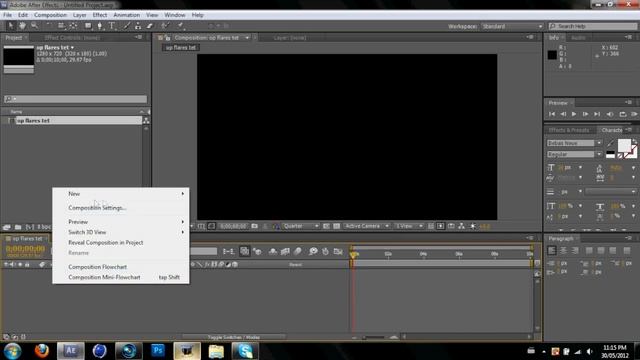Image resolution: width=640 pixels, height=360 pixels.
Task: Open the Composition menu
Action: coord(50,15)
